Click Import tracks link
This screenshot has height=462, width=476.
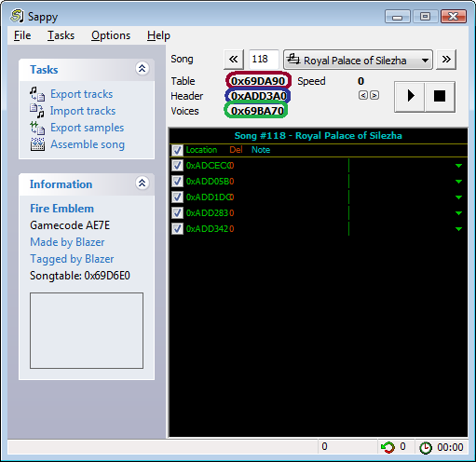point(83,111)
